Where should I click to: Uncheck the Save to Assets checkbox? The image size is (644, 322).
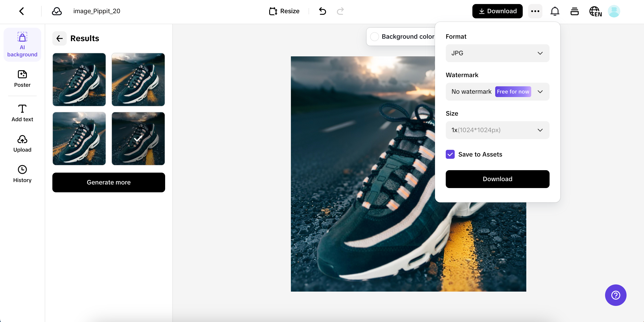tap(450, 154)
